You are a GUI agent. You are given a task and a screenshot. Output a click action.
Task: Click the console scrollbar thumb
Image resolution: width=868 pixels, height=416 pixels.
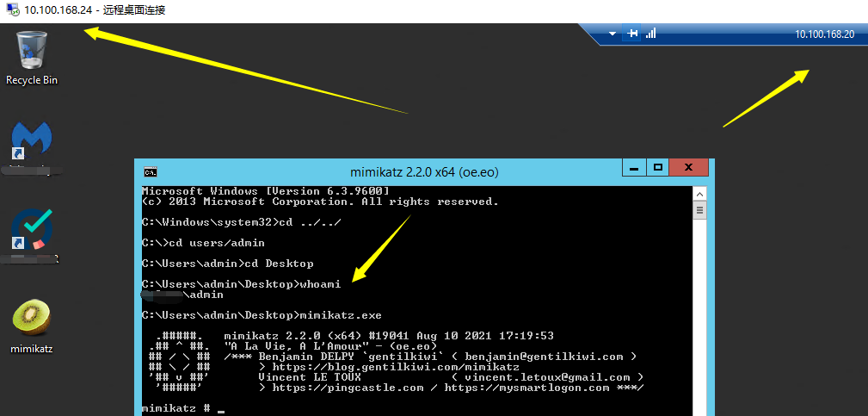tap(699, 210)
